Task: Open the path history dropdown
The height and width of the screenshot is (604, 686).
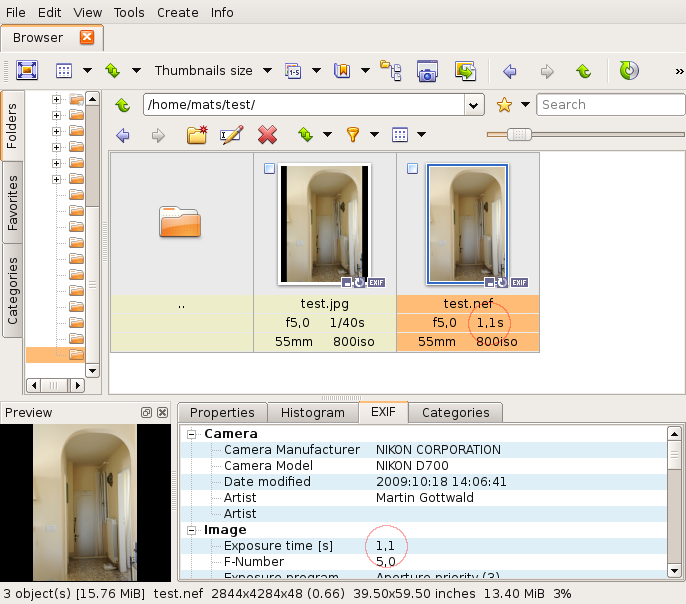Action: click(x=474, y=105)
